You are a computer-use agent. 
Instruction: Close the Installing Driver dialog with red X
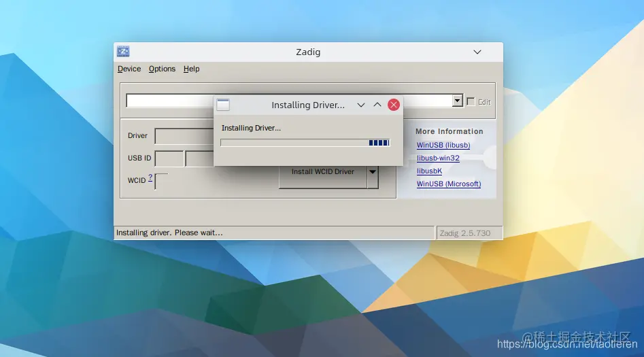394,105
